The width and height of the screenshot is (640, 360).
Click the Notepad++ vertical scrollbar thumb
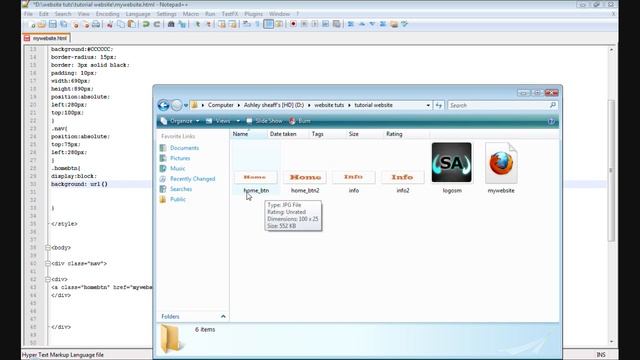pyautogui.click(x=611, y=171)
